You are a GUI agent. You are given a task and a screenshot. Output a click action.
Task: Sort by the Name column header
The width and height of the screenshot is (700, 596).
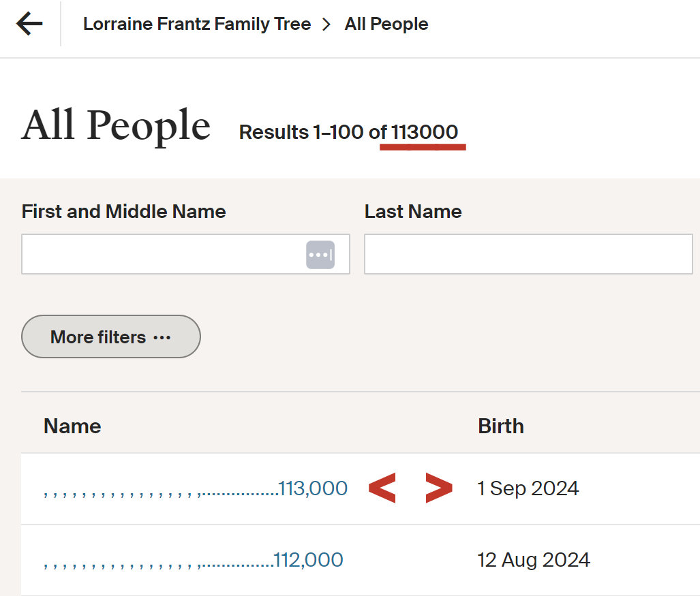coord(72,426)
